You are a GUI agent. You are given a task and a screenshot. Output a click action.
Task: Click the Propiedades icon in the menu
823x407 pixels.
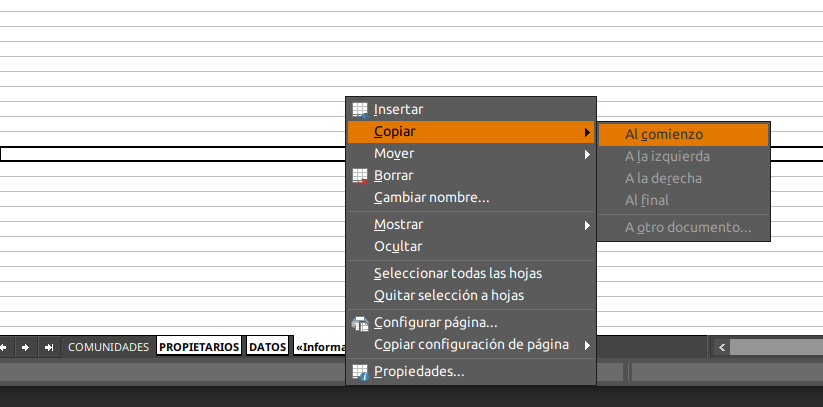(360, 372)
